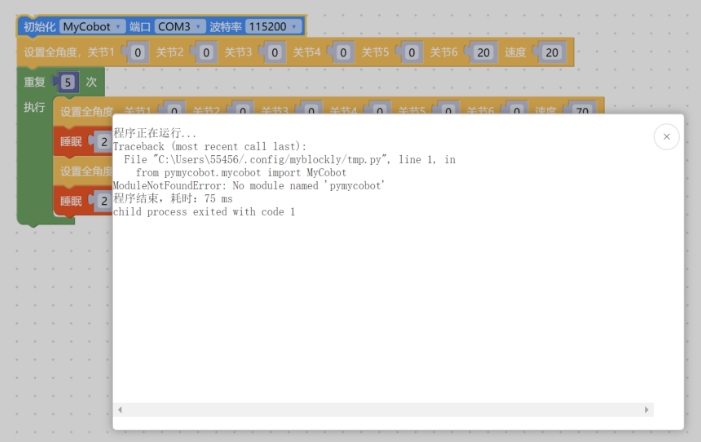Viewport: 701px width, 442px height.
Task: Edit the second 睡眠 block value 2
Action: click(104, 201)
